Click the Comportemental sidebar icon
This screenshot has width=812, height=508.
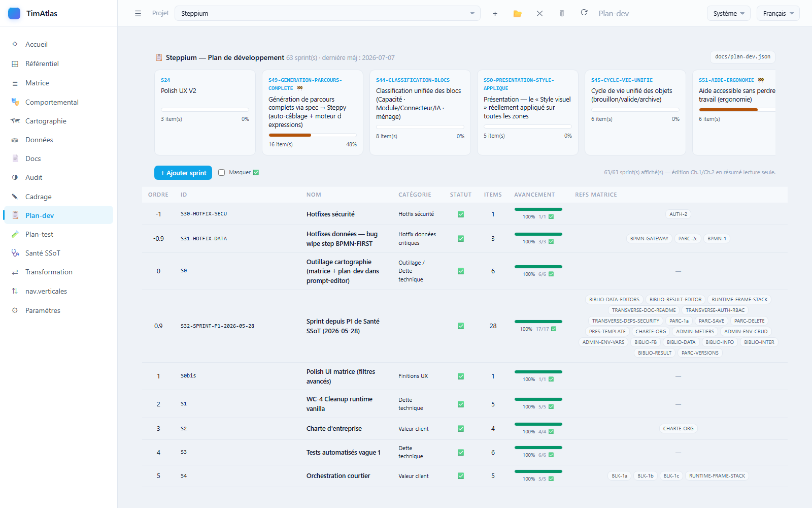point(15,102)
